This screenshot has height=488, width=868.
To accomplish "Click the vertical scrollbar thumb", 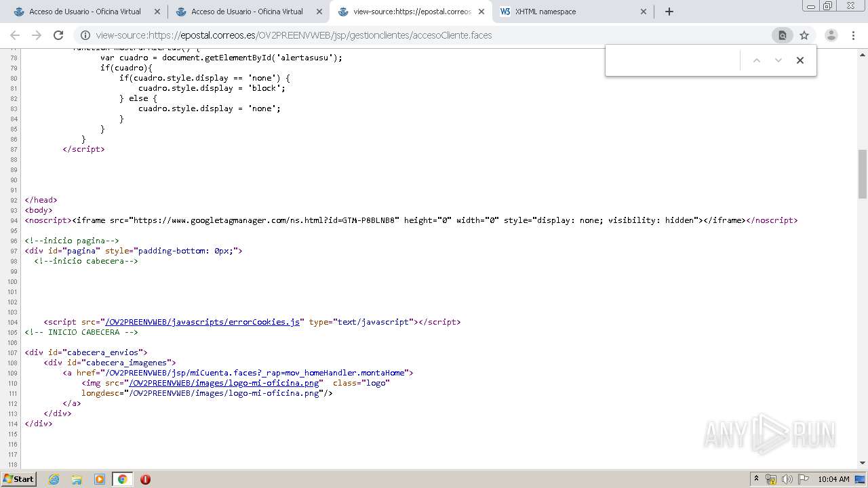I will pyautogui.click(x=863, y=173).
